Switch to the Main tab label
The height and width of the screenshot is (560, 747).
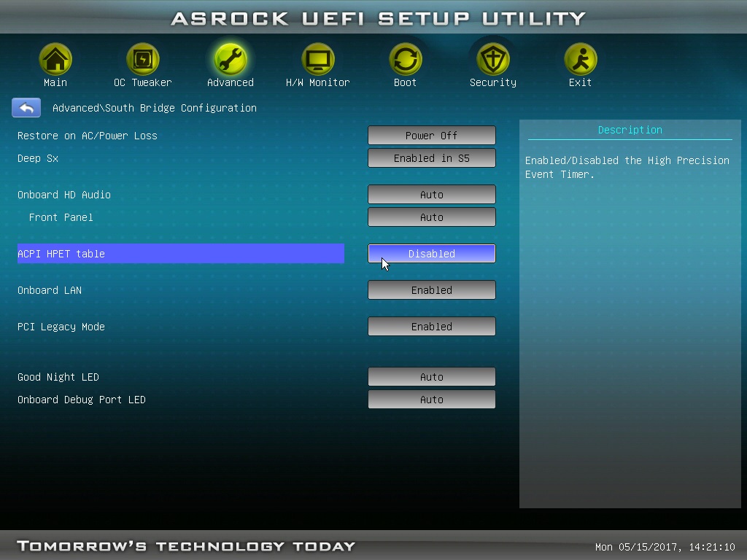[55, 82]
